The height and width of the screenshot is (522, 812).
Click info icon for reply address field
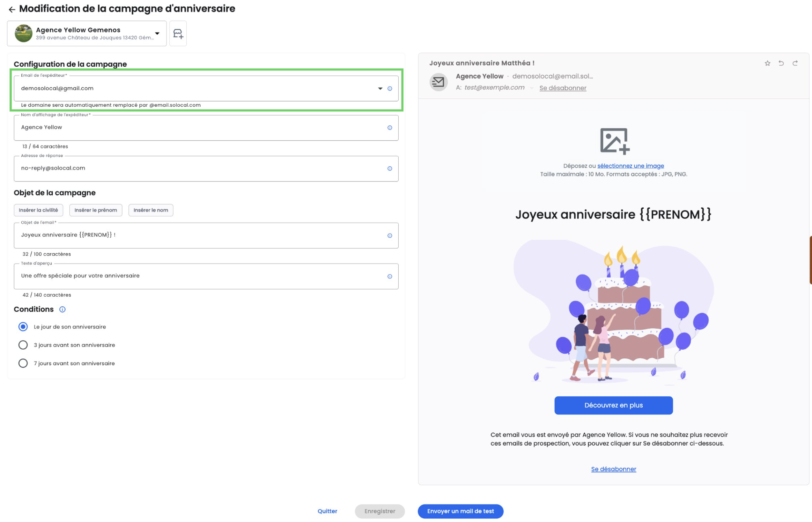tap(390, 169)
